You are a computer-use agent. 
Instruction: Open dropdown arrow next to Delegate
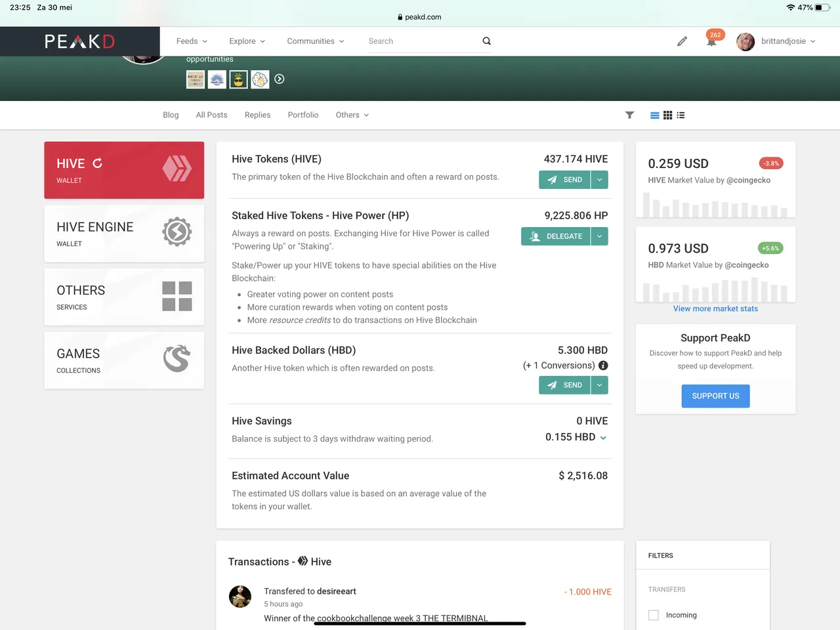(599, 236)
